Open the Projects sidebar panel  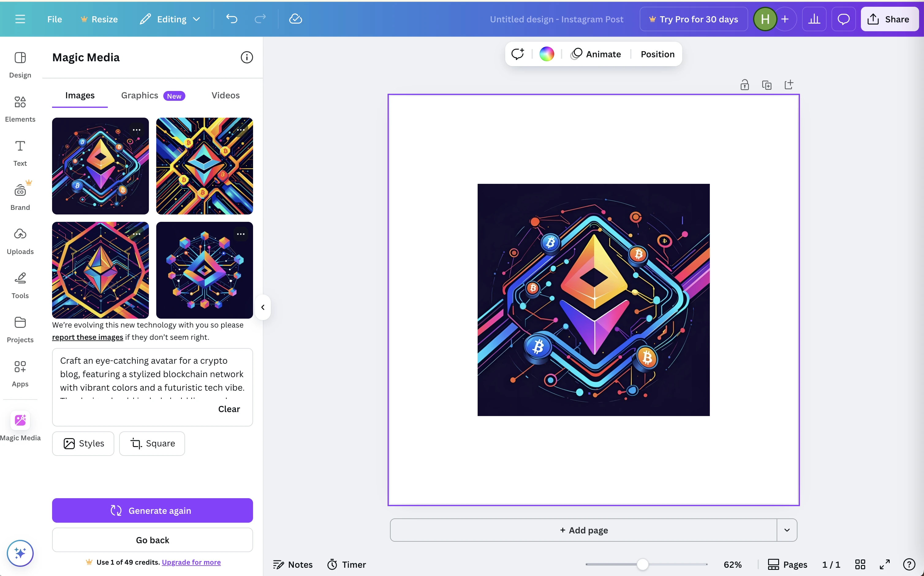[20, 330]
